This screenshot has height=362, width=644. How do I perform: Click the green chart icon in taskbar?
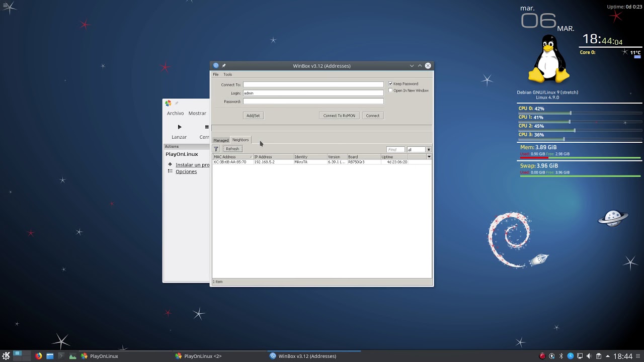point(72,356)
